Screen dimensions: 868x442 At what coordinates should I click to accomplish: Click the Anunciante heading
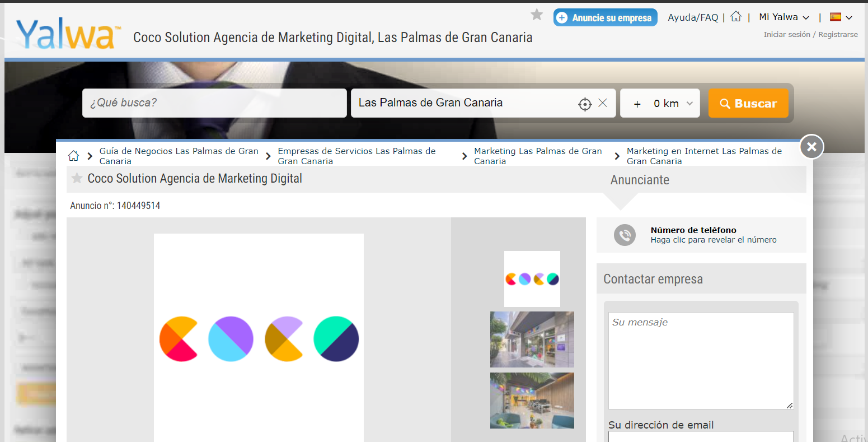640,180
